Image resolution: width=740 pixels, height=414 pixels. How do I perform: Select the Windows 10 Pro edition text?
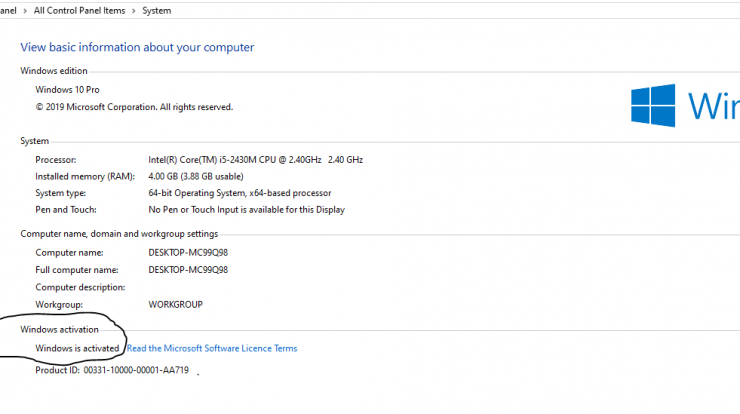pos(67,90)
